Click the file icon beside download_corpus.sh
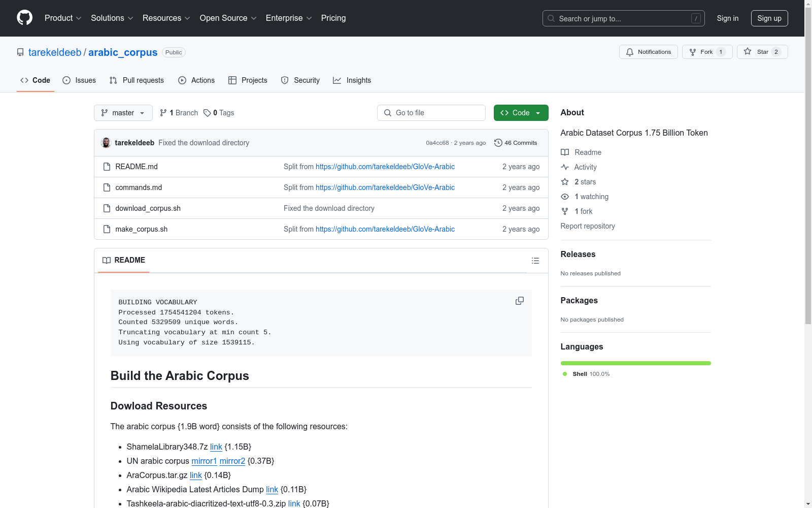 pyautogui.click(x=107, y=208)
